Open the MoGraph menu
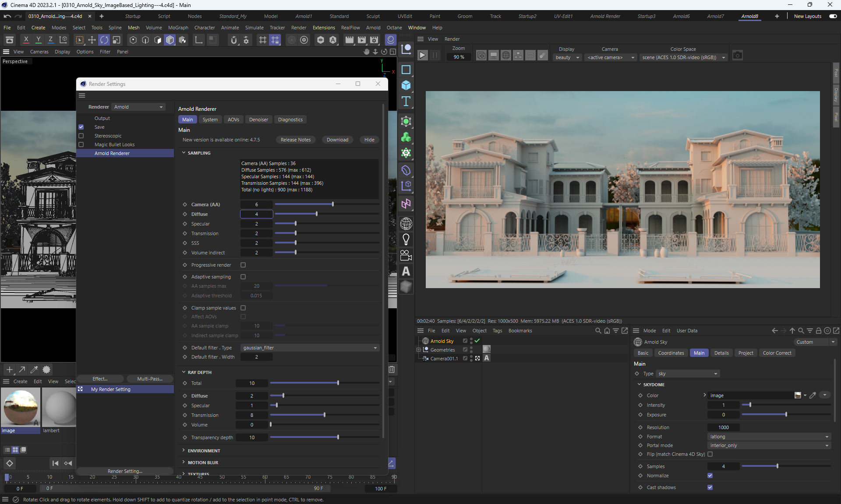Image resolution: width=841 pixels, height=504 pixels. click(178, 28)
